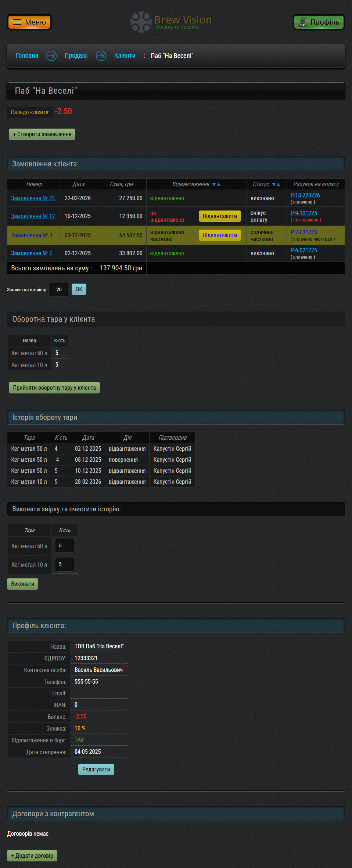Screen dimensions: 352x868
Task: Click Відвантажити for Замовлення № 12
Action: coord(220,216)
